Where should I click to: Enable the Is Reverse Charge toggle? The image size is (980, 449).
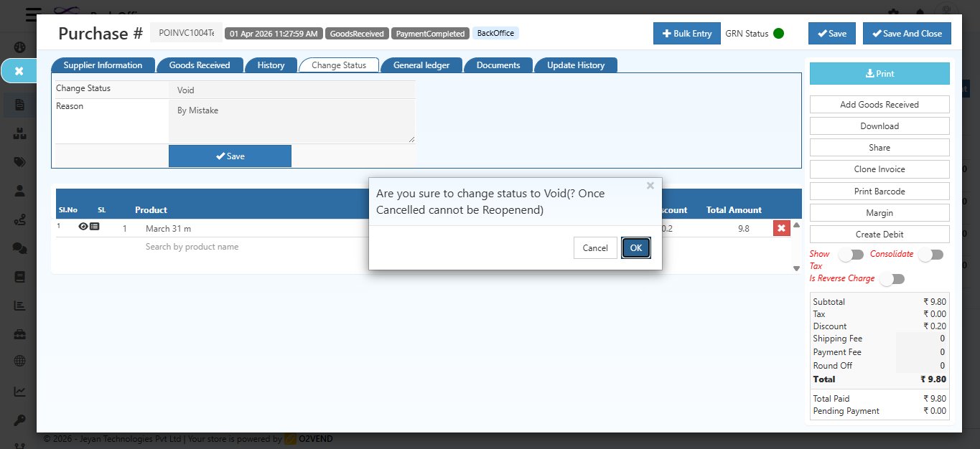click(x=892, y=278)
